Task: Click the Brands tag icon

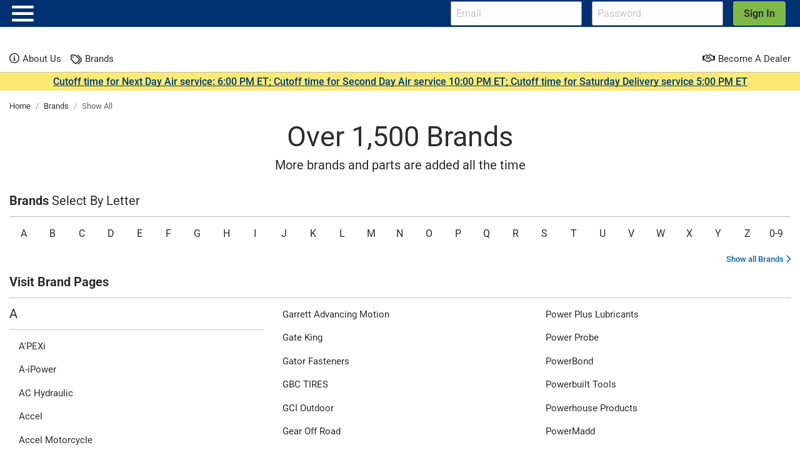Action: coord(76,59)
